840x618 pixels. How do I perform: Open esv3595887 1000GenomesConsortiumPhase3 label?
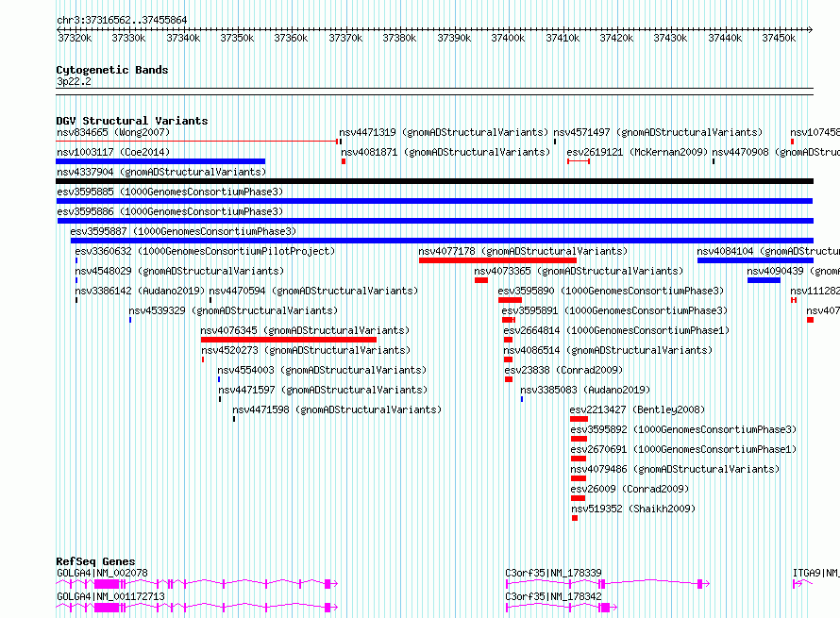183,231
